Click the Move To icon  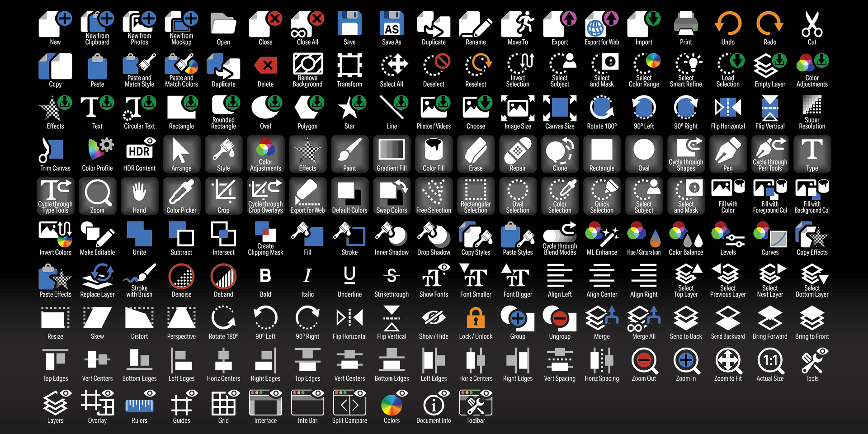pyautogui.click(x=518, y=24)
